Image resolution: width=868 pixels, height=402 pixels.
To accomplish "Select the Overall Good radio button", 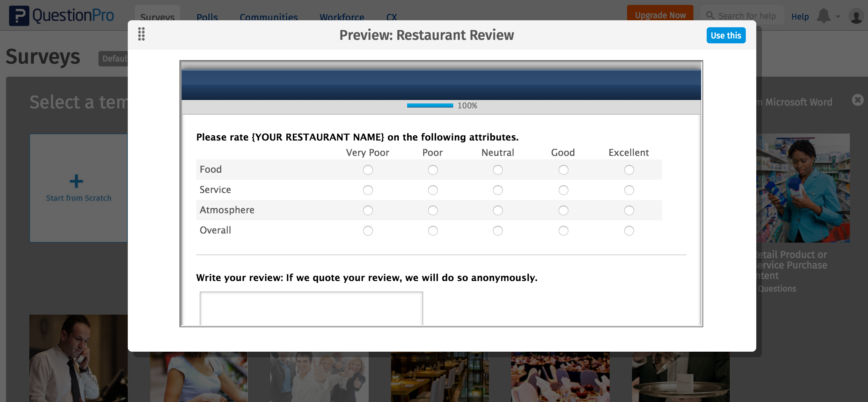I will pyautogui.click(x=564, y=230).
